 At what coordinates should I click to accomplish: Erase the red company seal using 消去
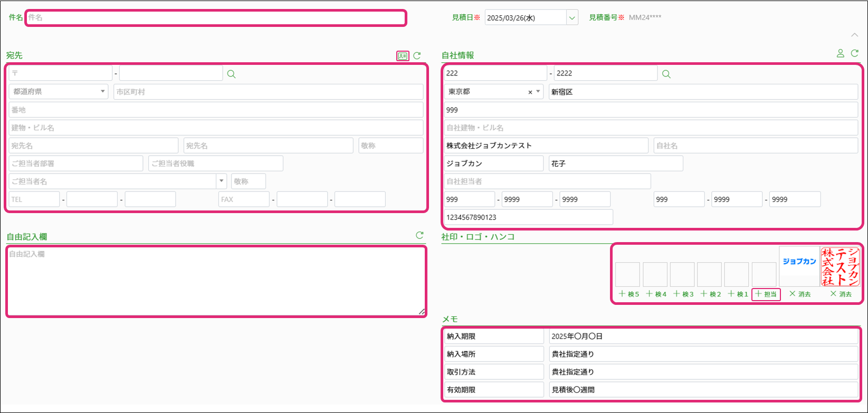[x=841, y=294]
